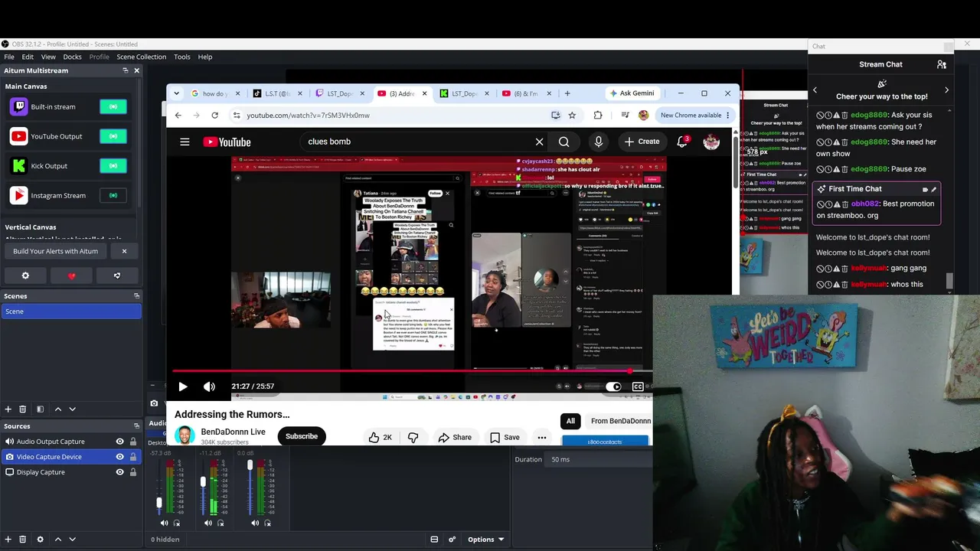Click the Kick Output platform icon
The height and width of the screenshot is (551, 980).
pos(18,165)
